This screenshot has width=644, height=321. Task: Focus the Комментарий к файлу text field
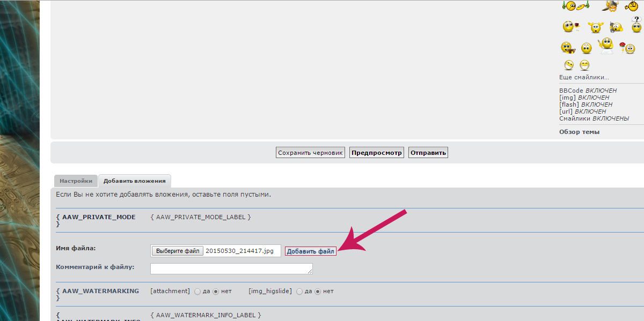[x=231, y=268]
